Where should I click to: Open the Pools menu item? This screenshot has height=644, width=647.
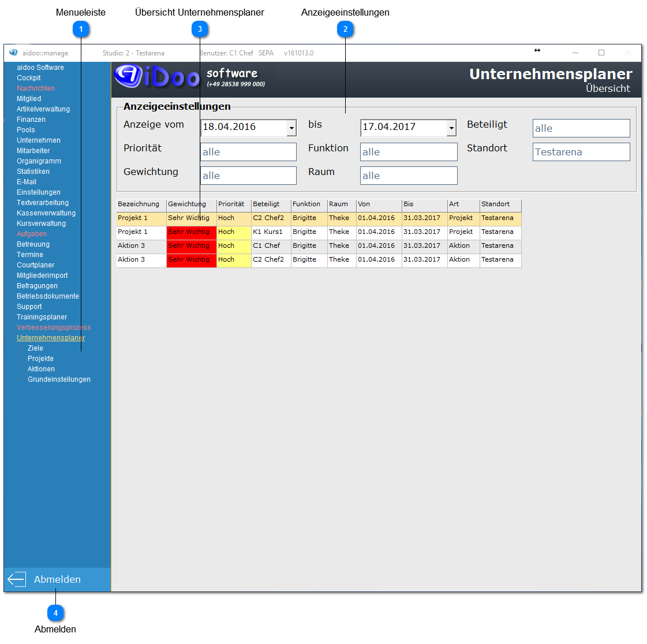pyautogui.click(x=25, y=129)
